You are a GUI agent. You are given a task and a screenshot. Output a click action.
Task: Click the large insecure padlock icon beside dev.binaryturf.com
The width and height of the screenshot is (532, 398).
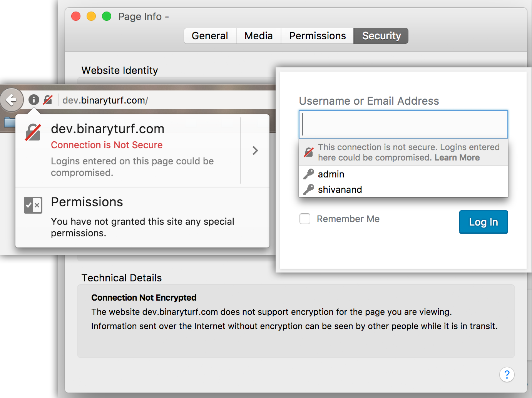[33, 132]
